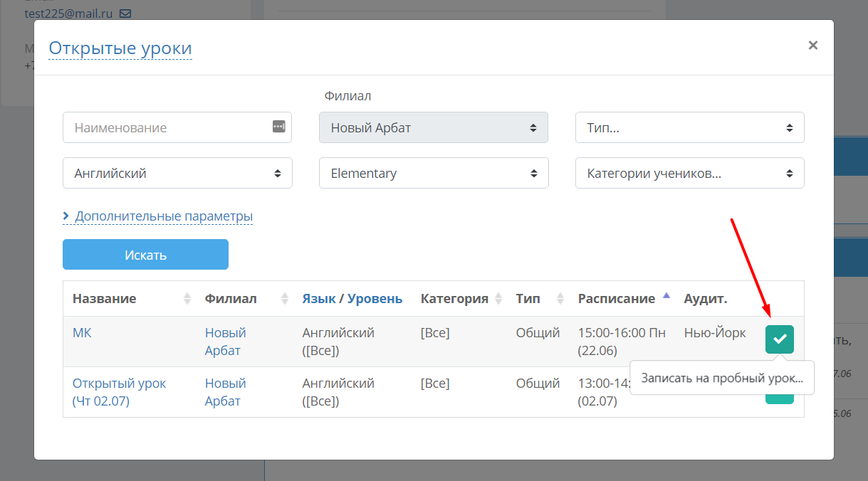Sort table by Название column arrows
868x481 pixels.
pyautogui.click(x=187, y=299)
